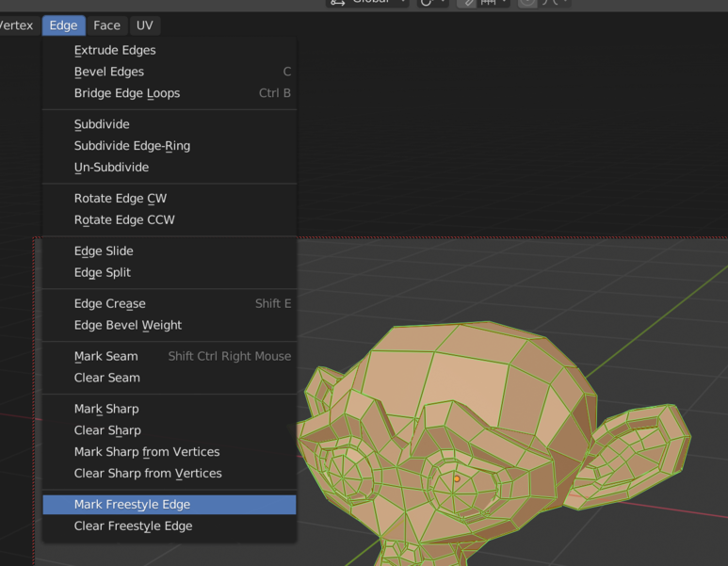Open the Global transform orientation dropdown
Viewport: 728px width, 566px height.
click(x=366, y=2)
